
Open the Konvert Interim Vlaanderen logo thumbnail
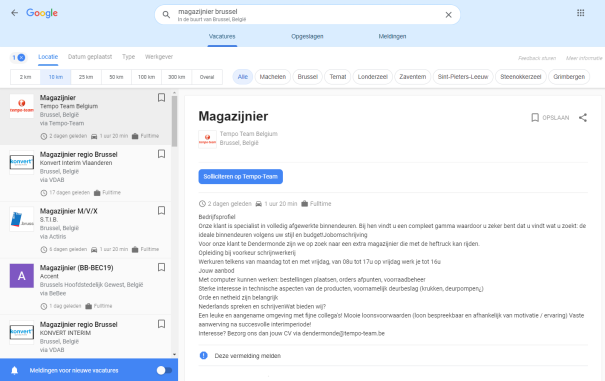22,163
